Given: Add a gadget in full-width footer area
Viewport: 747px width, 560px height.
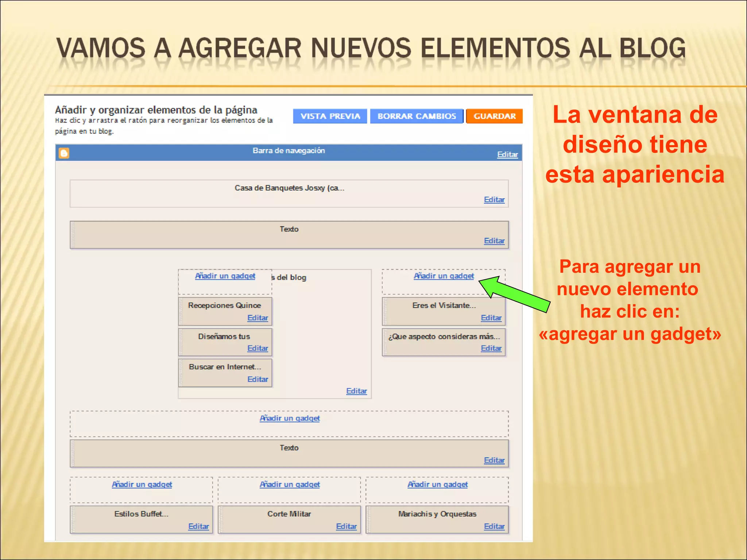Looking at the screenshot, I should click(290, 419).
